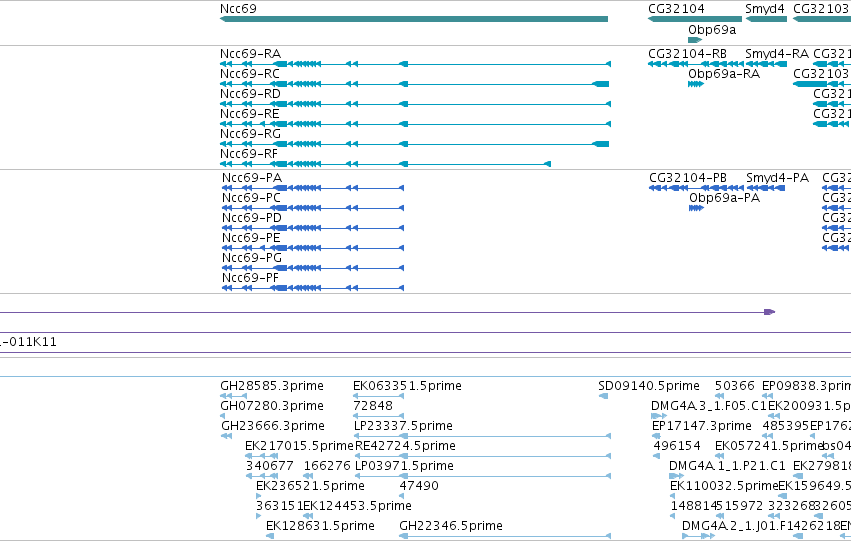
Task: Select the 47490 feature label
Action: [419, 486]
